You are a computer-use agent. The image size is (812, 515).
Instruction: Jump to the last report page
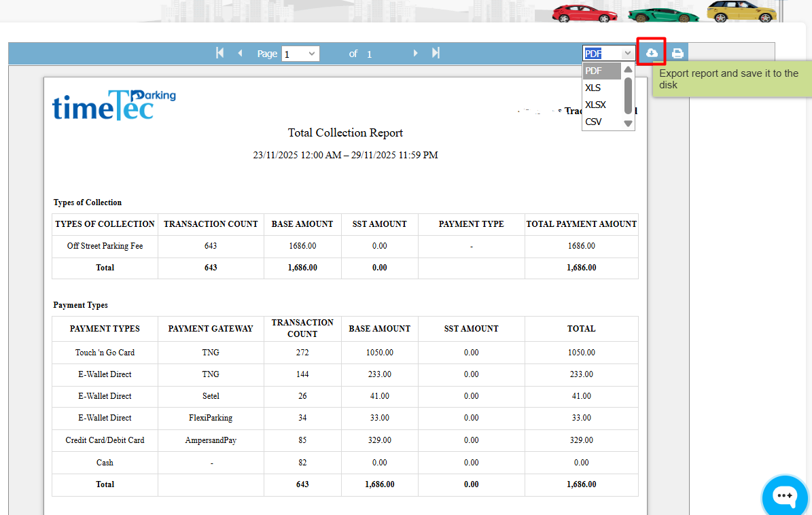(436, 53)
